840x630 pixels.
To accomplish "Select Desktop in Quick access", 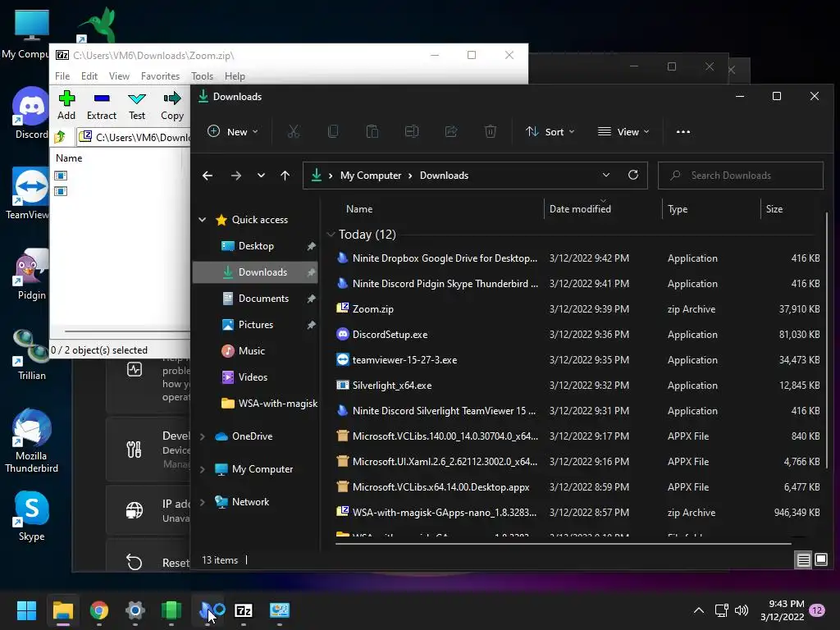I will point(255,246).
